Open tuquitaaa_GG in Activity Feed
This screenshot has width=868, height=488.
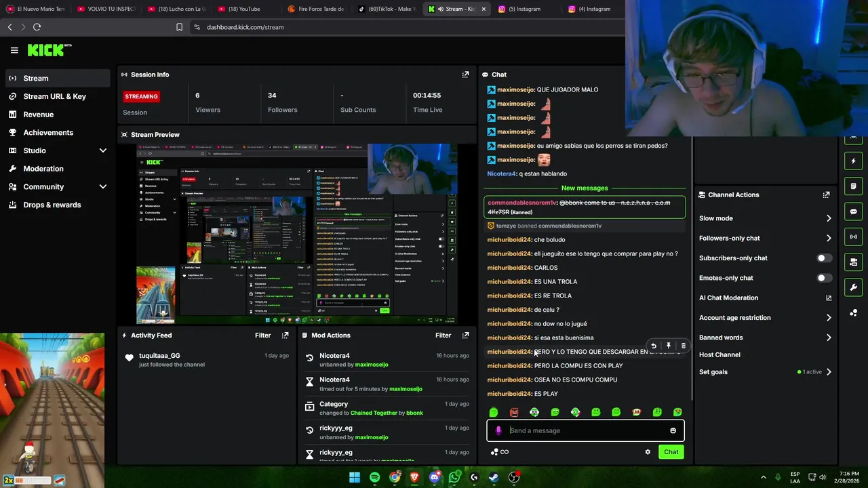click(159, 356)
